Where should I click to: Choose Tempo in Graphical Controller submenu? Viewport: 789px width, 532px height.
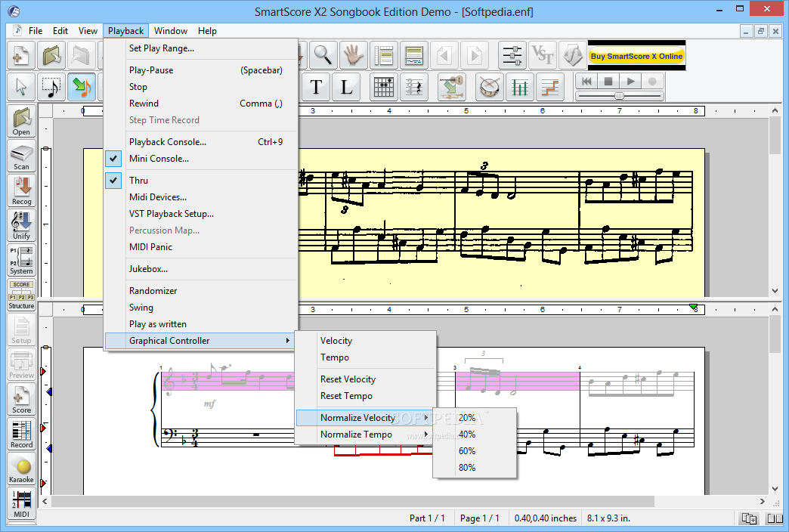(364, 357)
